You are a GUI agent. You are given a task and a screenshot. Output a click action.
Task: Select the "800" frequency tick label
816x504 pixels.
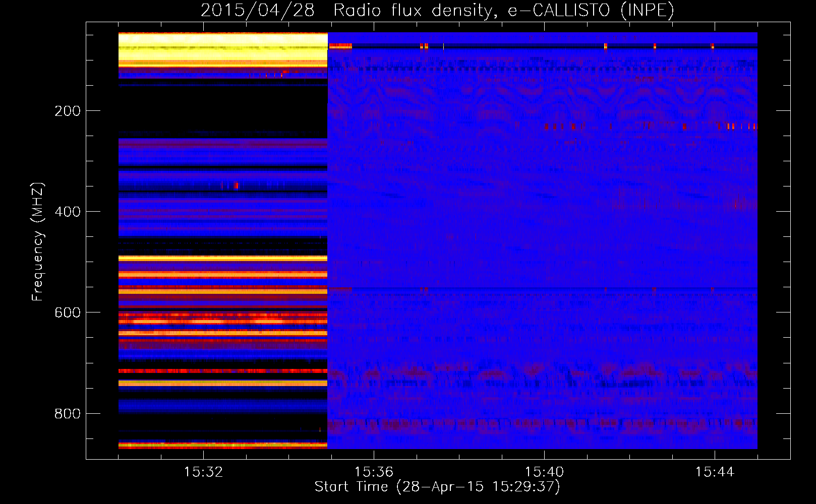click(68, 414)
